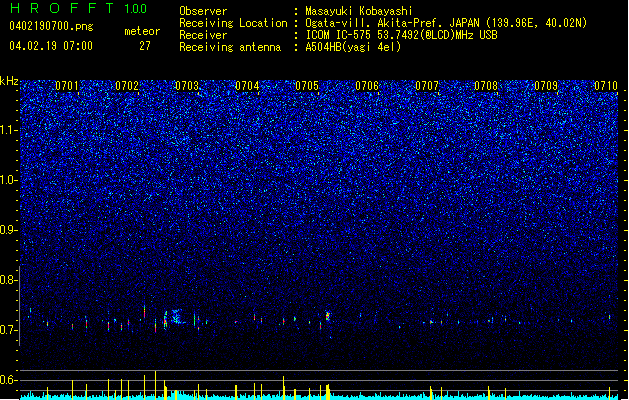Screen dimensions: 629x400
Task: Click the diffuse cyan echo cloud before 0703
Action: [177, 317]
